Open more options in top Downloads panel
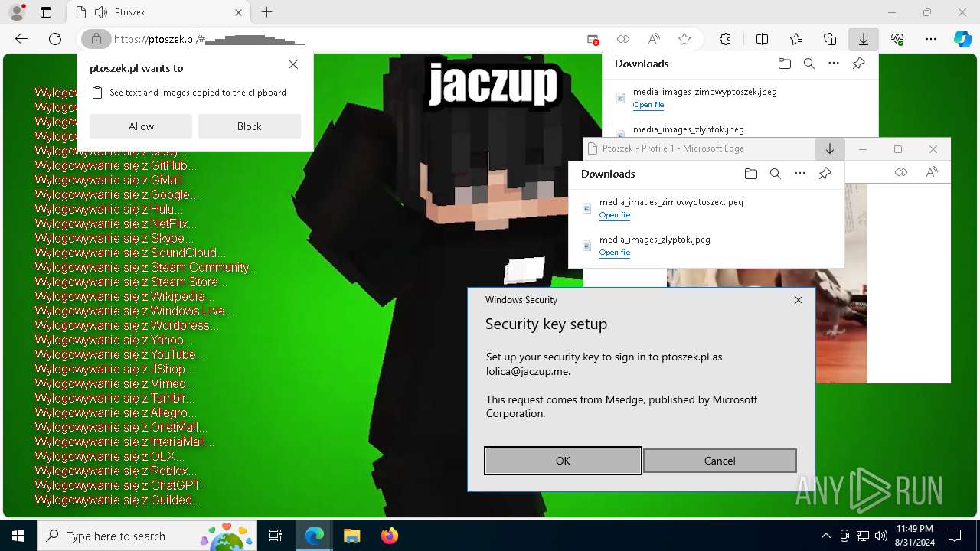Screen dimensions: 980x551 (834, 64)
